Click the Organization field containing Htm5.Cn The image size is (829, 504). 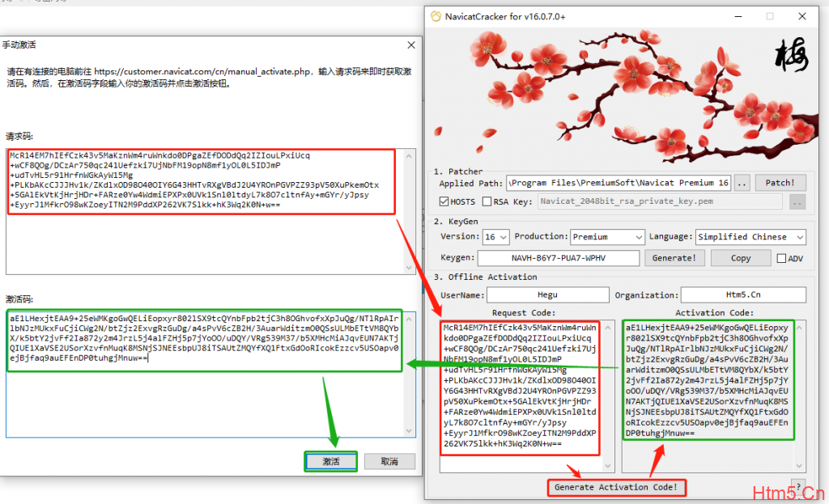(x=743, y=294)
